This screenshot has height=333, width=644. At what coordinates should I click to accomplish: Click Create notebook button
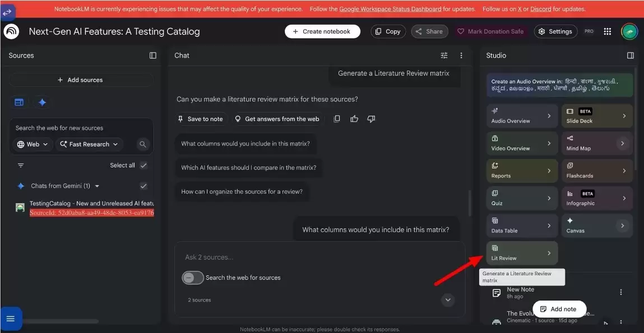[x=322, y=31]
